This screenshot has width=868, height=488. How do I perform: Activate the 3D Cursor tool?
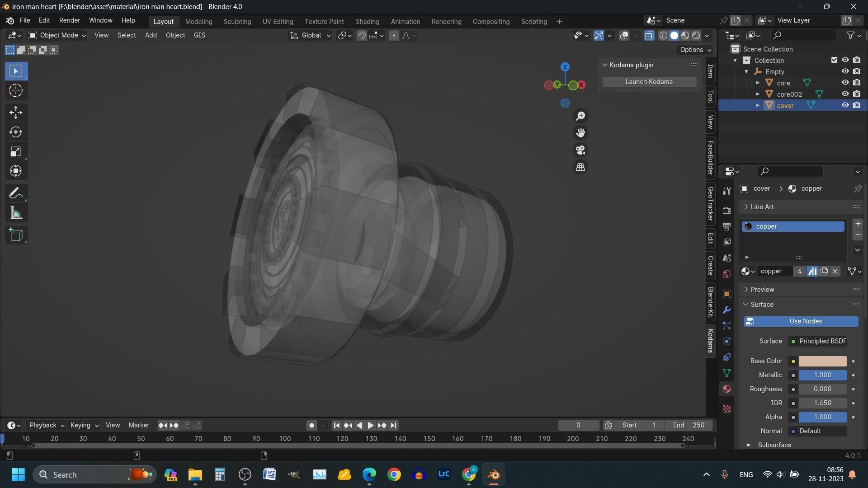pyautogui.click(x=16, y=91)
